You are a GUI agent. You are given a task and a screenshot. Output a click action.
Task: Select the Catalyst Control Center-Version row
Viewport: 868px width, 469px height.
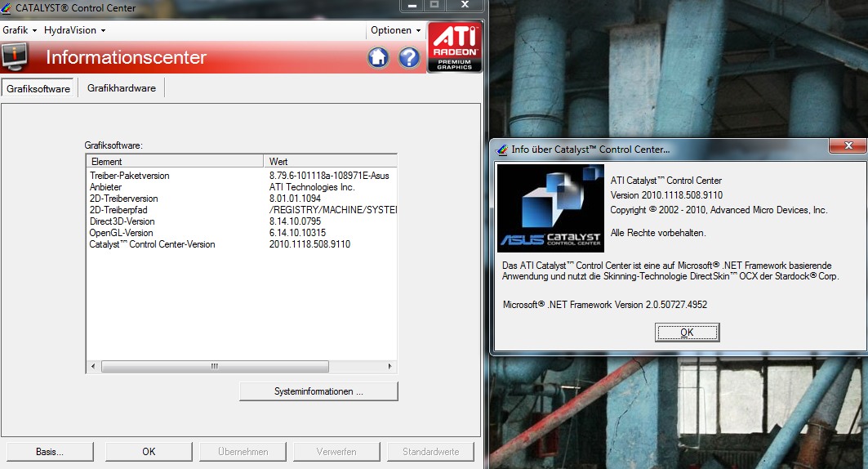[242, 244]
